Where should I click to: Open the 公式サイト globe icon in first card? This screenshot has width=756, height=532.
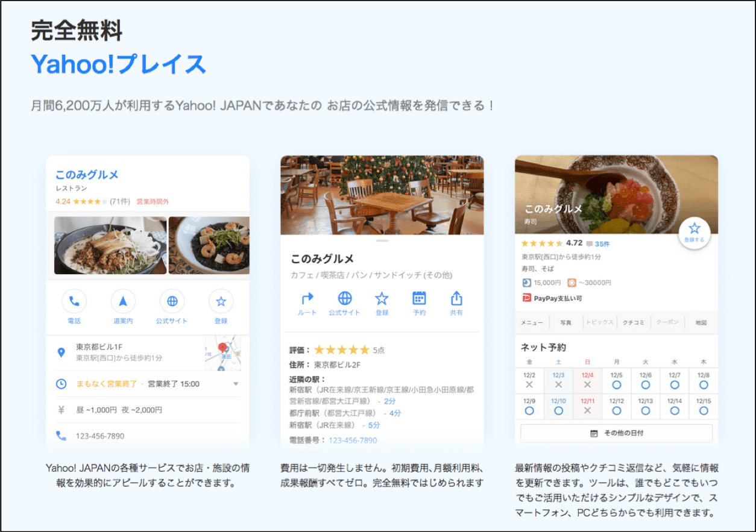click(x=172, y=301)
